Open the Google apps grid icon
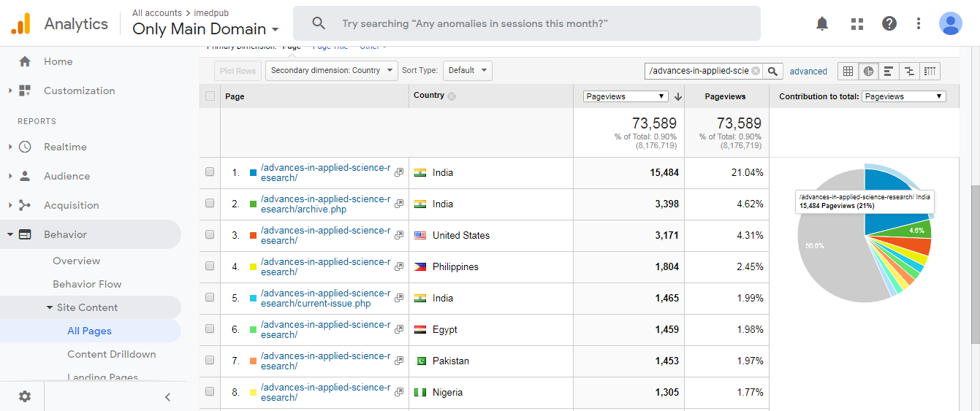 [x=857, y=23]
